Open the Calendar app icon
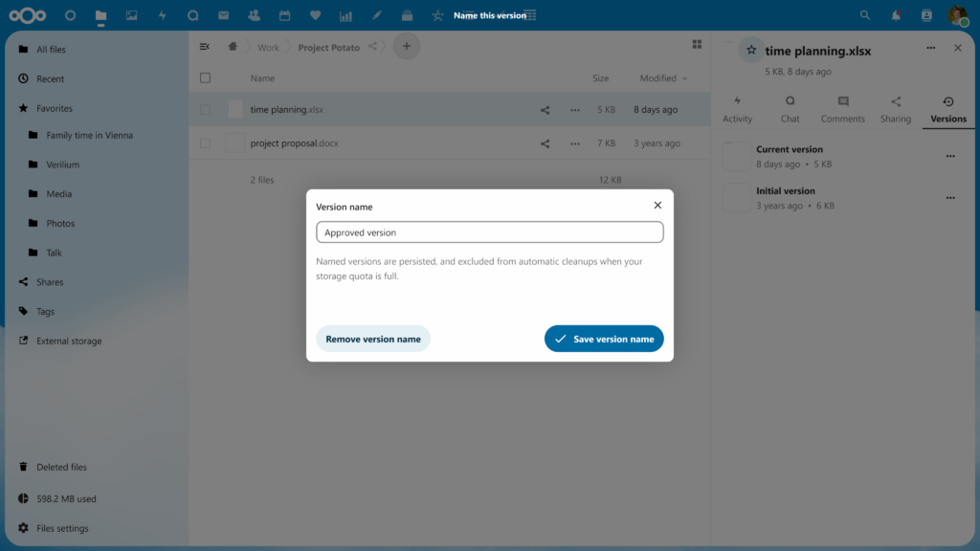This screenshot has width=980, height=551. tap(284, 14)
